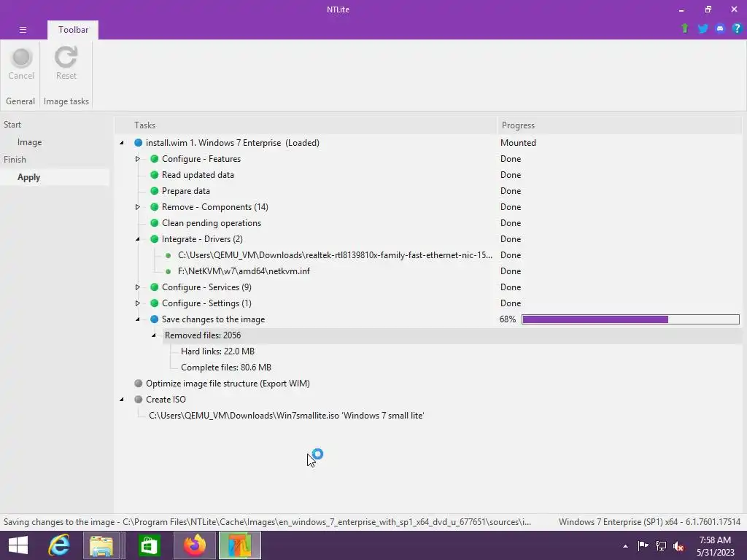Open File Explorer from taskbar
The image size is (747, 560).
101,545
